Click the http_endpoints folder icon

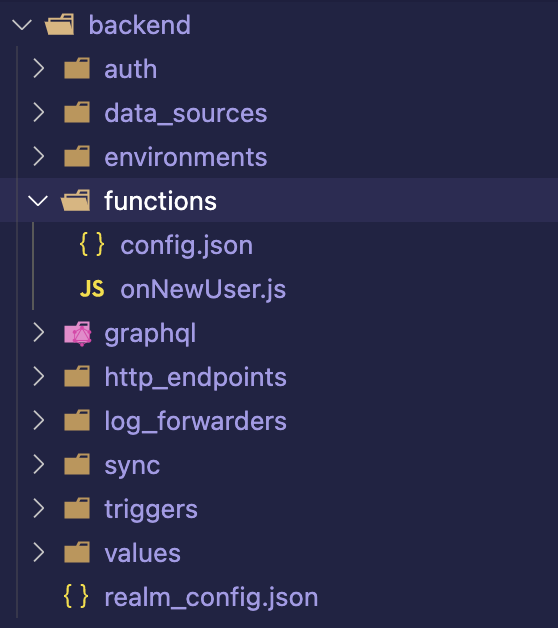[x=77, y=377]
